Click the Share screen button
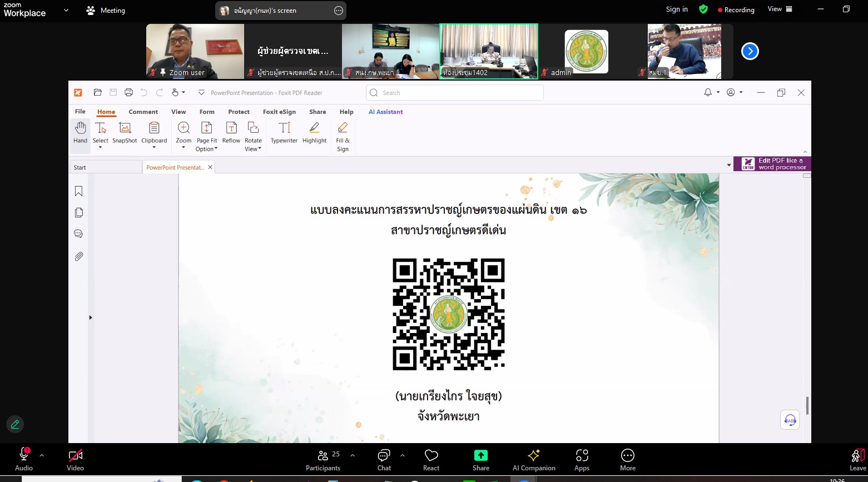This screenshot has height=482, width=868. (481, 460)
